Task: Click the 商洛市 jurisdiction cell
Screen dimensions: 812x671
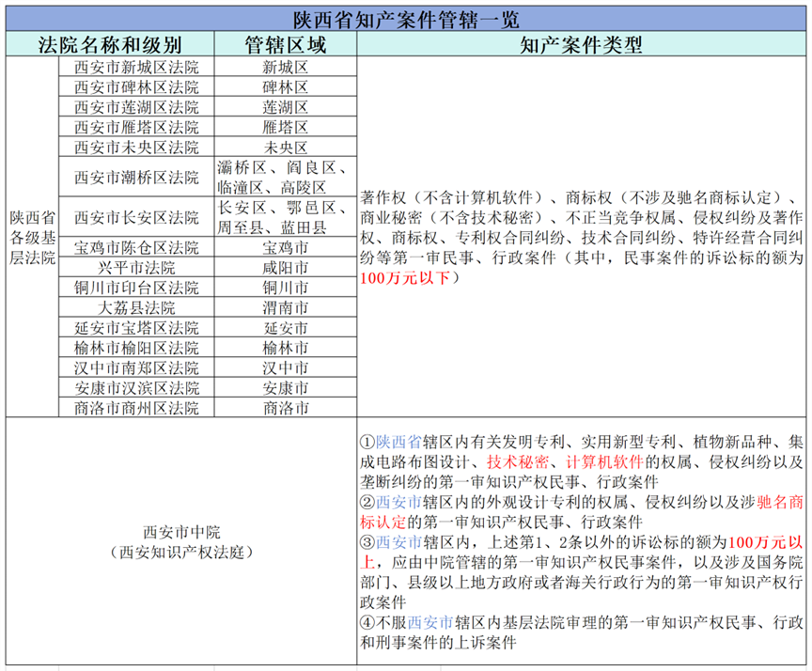Action: click(x=285, y=408)
